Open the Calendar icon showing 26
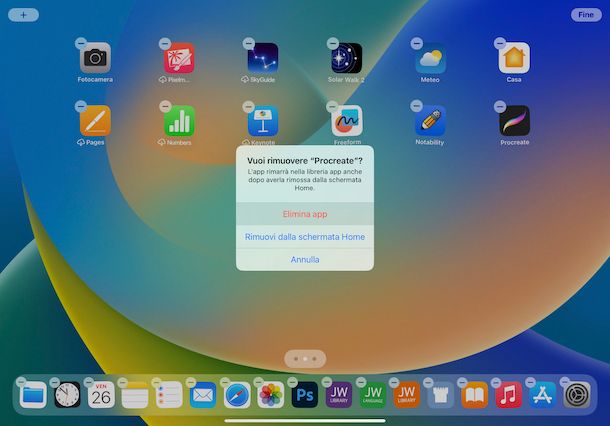The height and width of the screenshot is (426, 610). (101, 395)
